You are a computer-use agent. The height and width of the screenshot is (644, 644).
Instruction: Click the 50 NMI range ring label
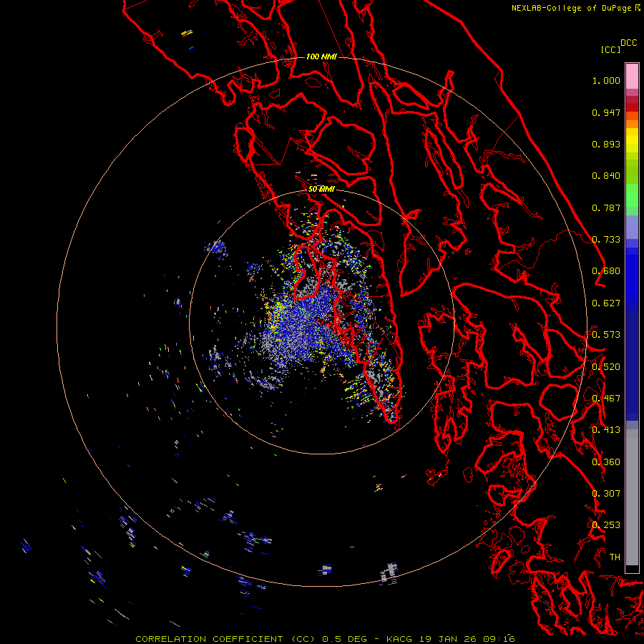pyautogui.click(x=321, y=189)
